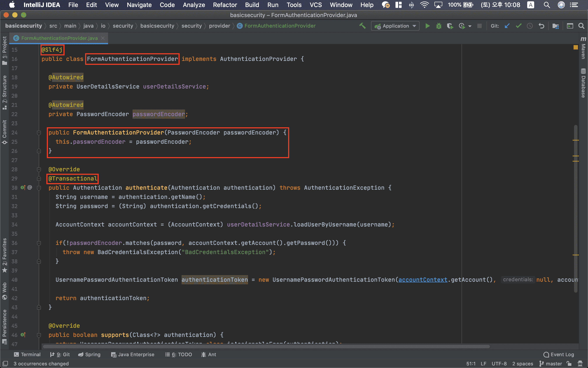
Task: Close the FormAuthenticationProvider.java tab
Action: [x=103, y=38]
